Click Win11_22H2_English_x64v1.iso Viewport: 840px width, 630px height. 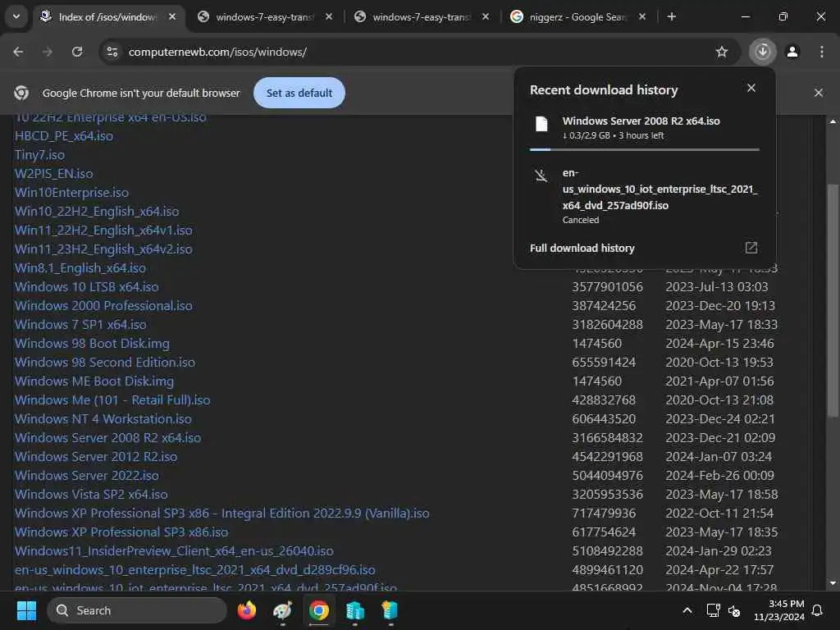(103, 231)
